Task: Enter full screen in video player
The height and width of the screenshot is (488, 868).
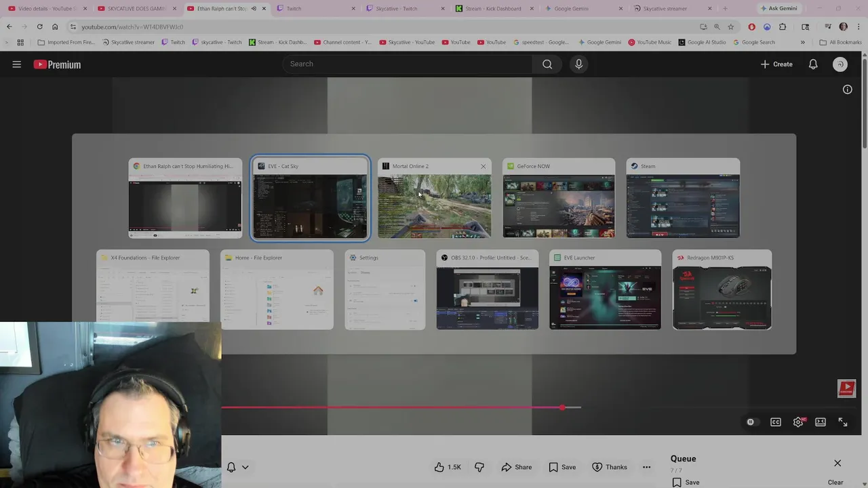Action: click(x=843, y=422)
